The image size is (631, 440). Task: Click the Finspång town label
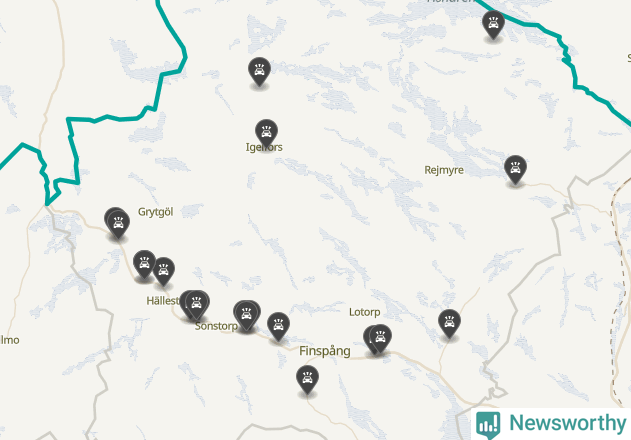(325, 351)
